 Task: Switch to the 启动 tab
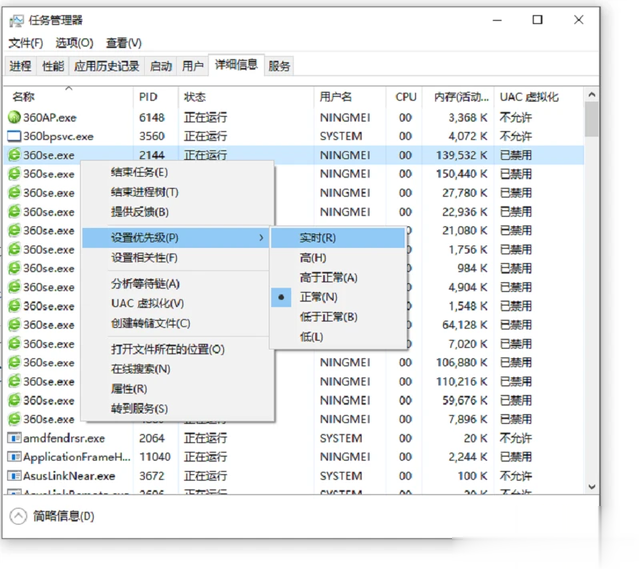[x=160, y=66]
